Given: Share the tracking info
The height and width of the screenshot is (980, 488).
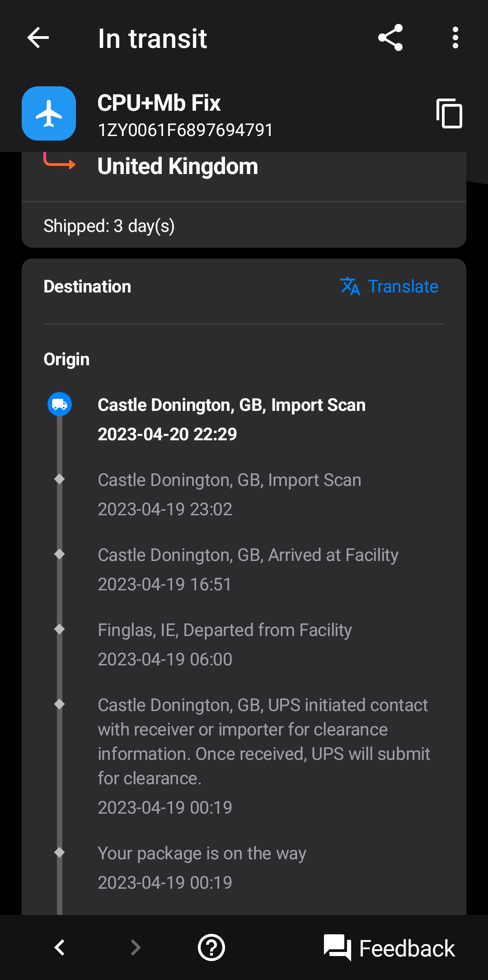Looking at the screenshot, I should tap(390, 38).
